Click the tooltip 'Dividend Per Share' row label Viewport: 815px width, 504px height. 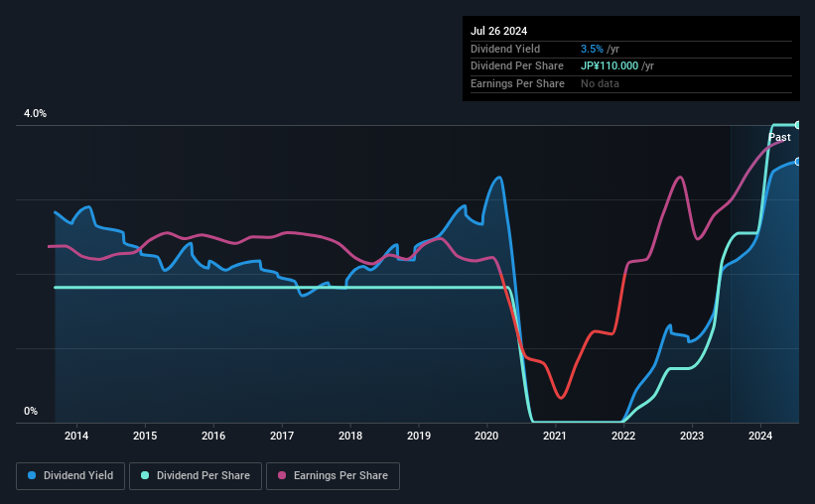pyautogui.click(x=517, y=66)
